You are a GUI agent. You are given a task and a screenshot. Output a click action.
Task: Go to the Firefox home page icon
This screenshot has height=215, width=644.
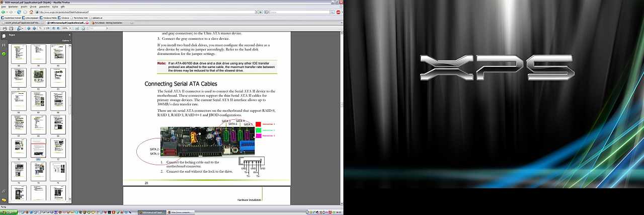point(31,12)
